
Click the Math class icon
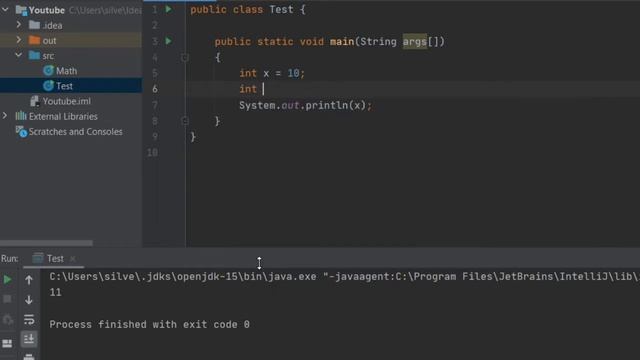(48, 71)
